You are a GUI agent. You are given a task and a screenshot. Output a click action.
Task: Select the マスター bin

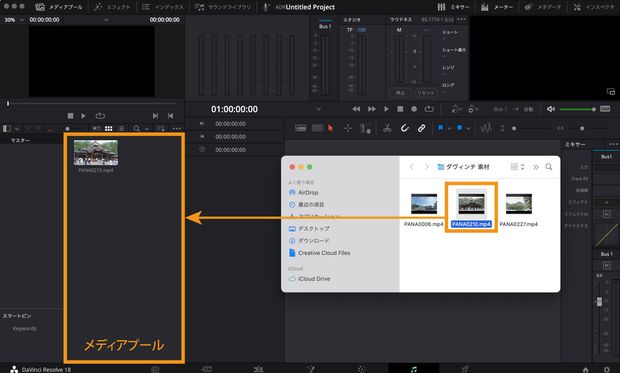tap(20, 140)
